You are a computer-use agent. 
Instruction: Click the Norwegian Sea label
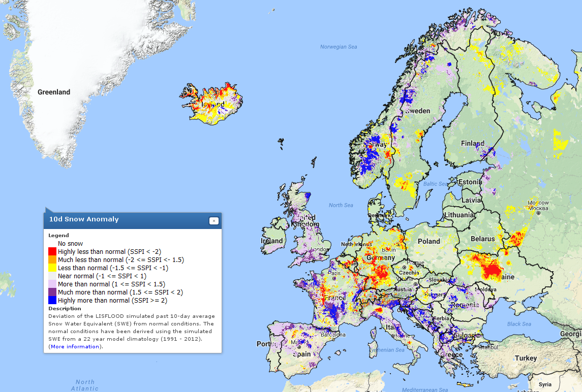coord(339,47)
